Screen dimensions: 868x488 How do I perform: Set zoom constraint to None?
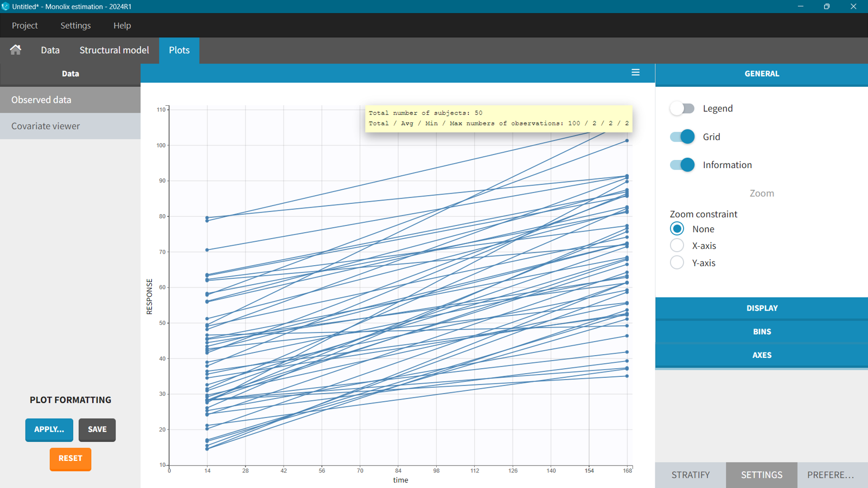(677, 228)
